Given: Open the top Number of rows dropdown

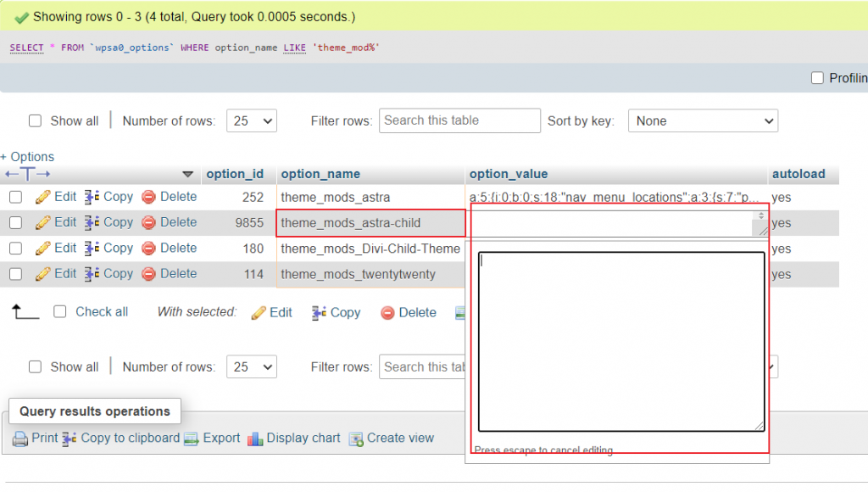Looking at the screenshot, I should click(251, 120).
